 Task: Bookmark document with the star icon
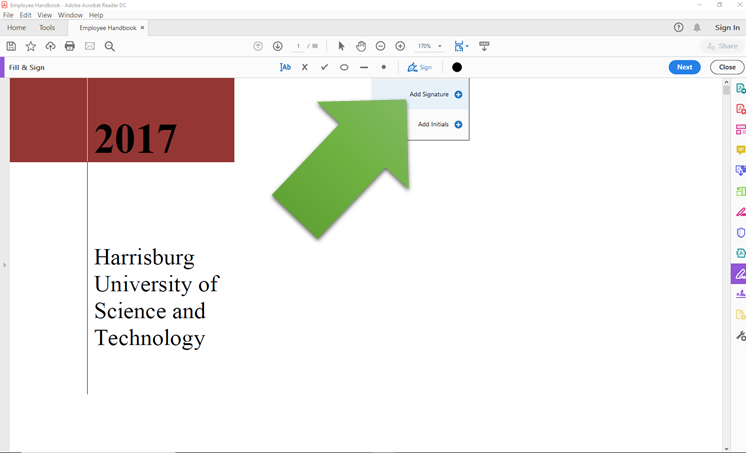click(x=31, y=46)
